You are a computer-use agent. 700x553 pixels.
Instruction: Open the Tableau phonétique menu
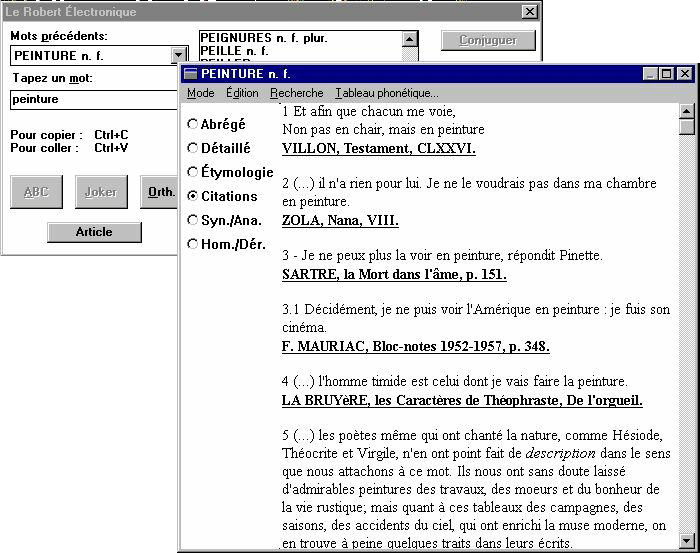click(386, 93)
